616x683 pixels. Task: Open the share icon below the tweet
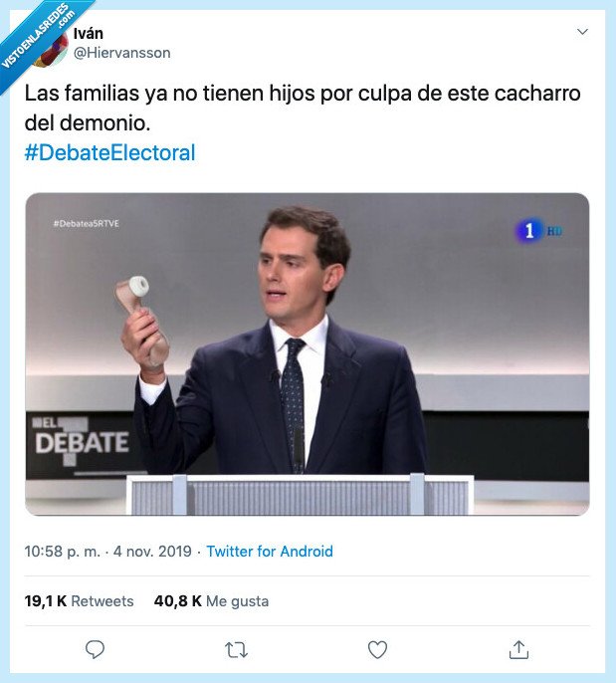coord(518,650)
